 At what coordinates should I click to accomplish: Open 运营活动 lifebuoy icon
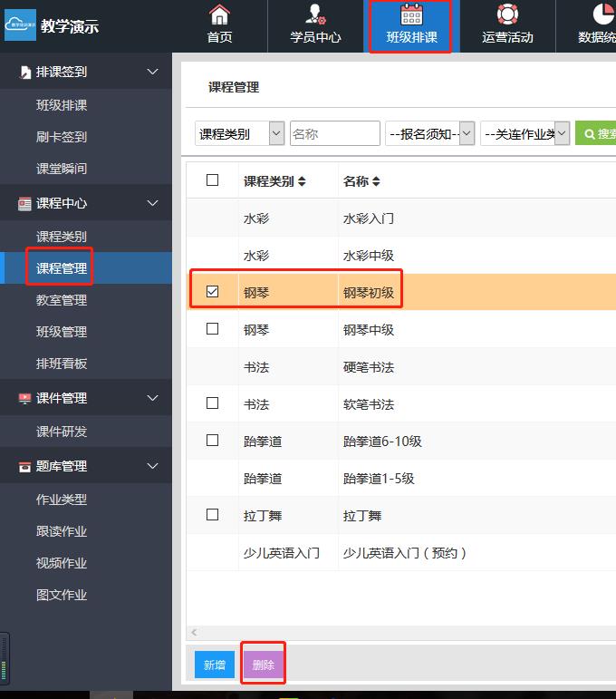pos(507,15)
